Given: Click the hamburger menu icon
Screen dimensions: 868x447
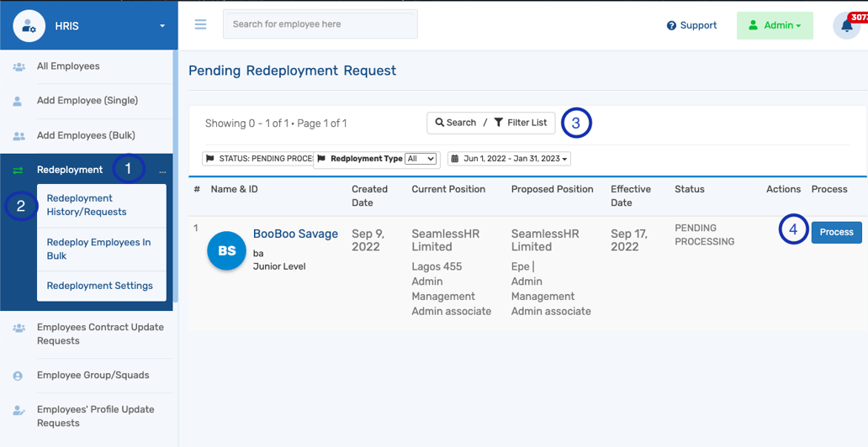Looking at the screenshot, I should [x=200, y=24].
